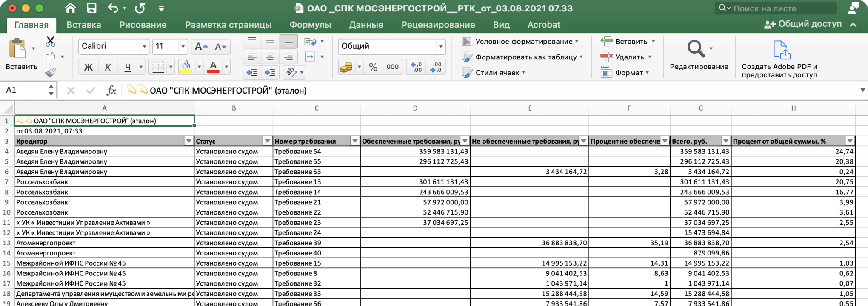Open fill color dropdown arrow
868x306 pixels.
tap(199, 67)
